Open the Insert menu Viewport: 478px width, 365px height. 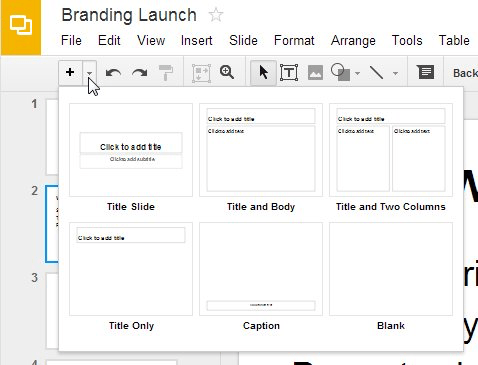196,41
